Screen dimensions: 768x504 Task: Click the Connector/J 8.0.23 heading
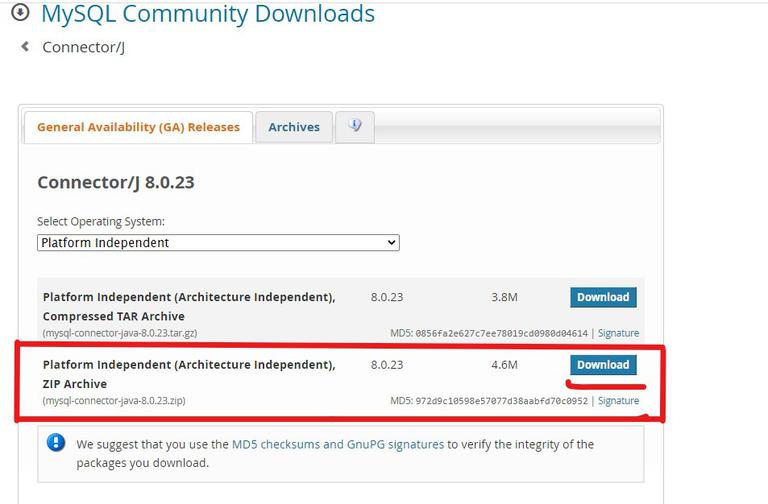coord(116,183)
